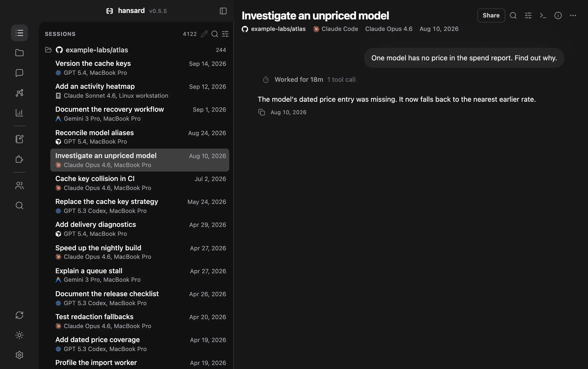
Task: Open the Document the release checklist session
Action: (x=140, y=298)
